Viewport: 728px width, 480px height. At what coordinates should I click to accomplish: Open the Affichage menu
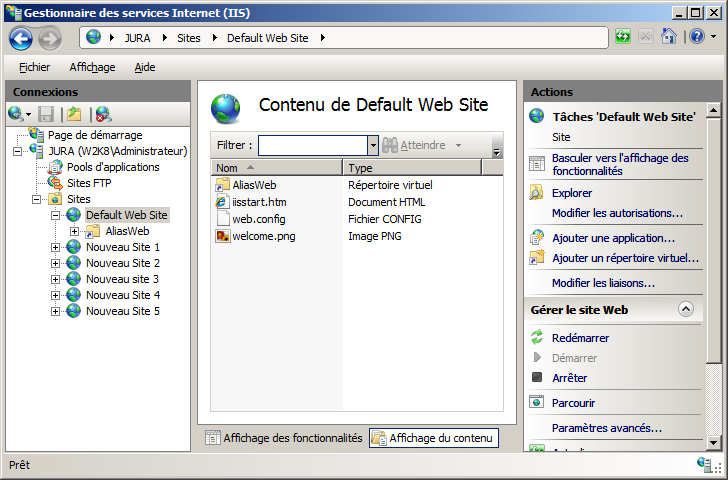(92, 67)
